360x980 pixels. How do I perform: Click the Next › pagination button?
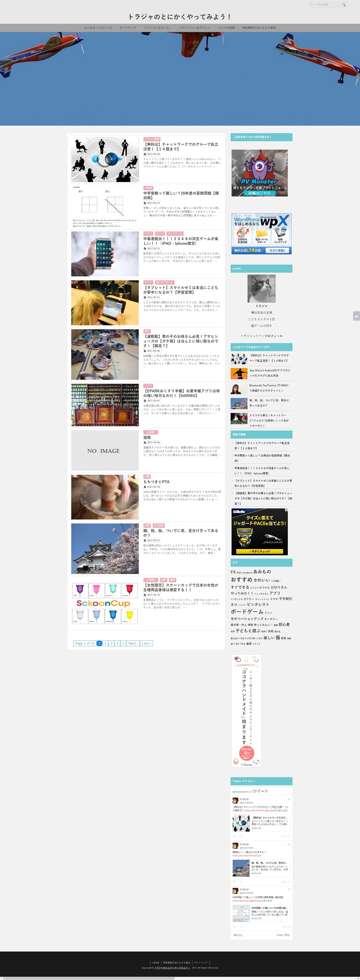coord(133,643)
